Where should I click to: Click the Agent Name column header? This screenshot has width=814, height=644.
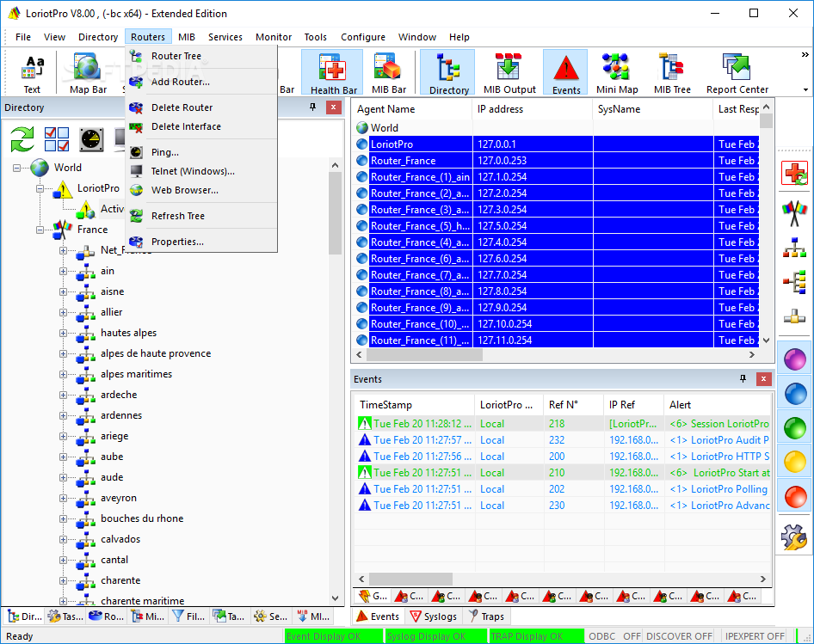point(412,109)
